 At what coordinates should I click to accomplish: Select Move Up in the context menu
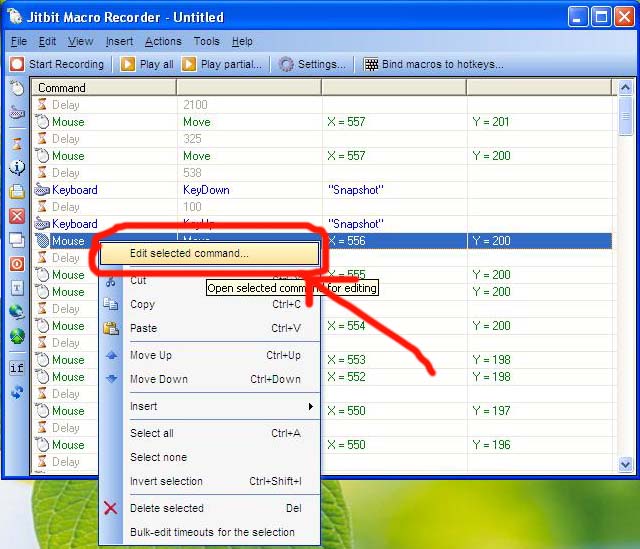click(209, 355)
